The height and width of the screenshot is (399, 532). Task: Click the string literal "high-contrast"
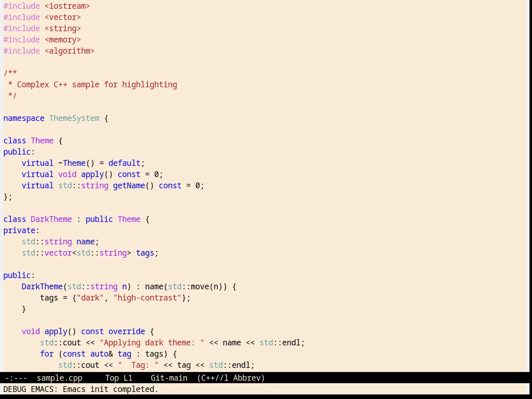click(147, 298)
